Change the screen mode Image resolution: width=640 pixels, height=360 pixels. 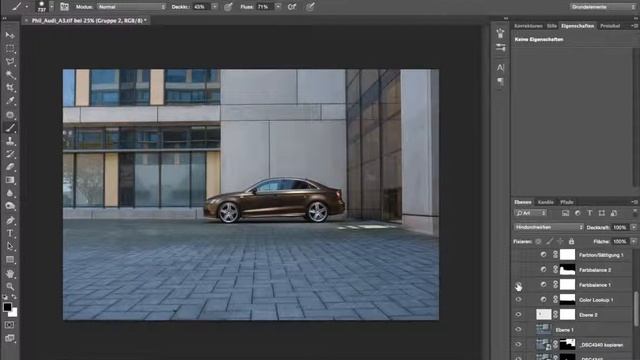10,338
